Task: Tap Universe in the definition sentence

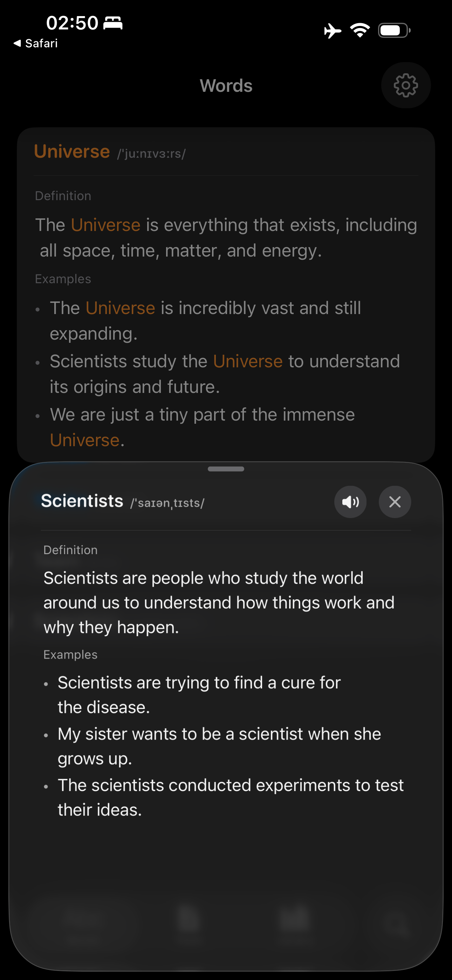Action: tap(105, 225)
